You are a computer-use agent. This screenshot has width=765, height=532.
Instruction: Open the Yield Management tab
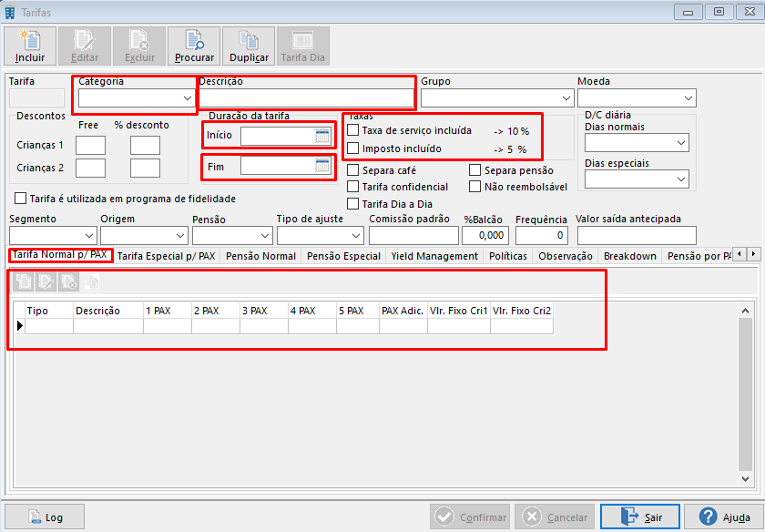434,256
